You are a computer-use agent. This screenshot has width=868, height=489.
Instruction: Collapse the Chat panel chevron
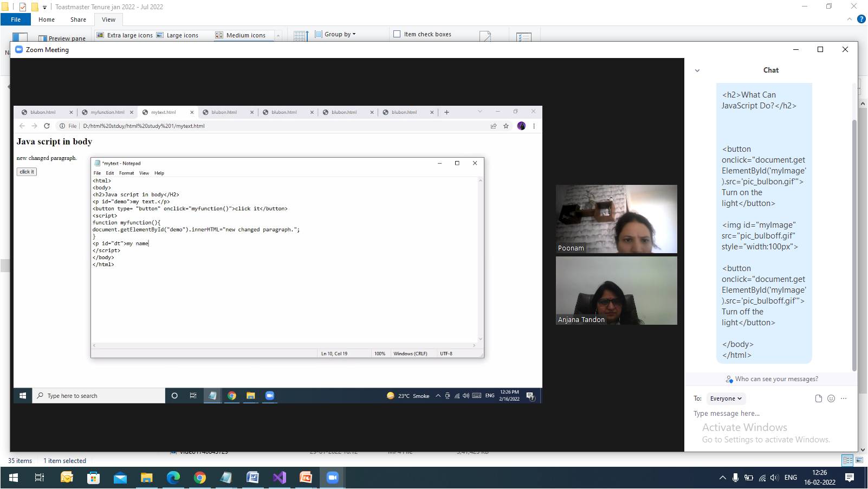pyautogui.click(x=697, y=70)
